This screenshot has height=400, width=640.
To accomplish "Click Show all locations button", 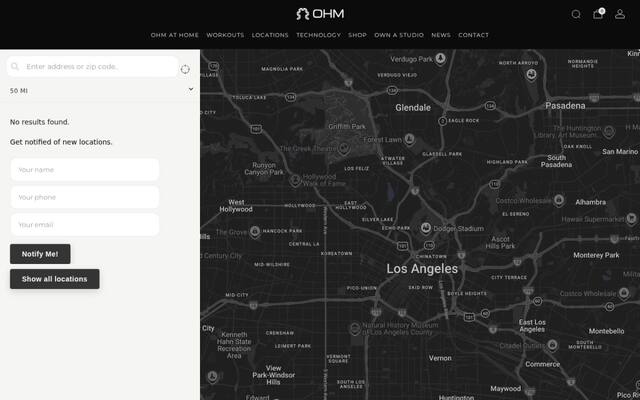I will pos(55,279).
